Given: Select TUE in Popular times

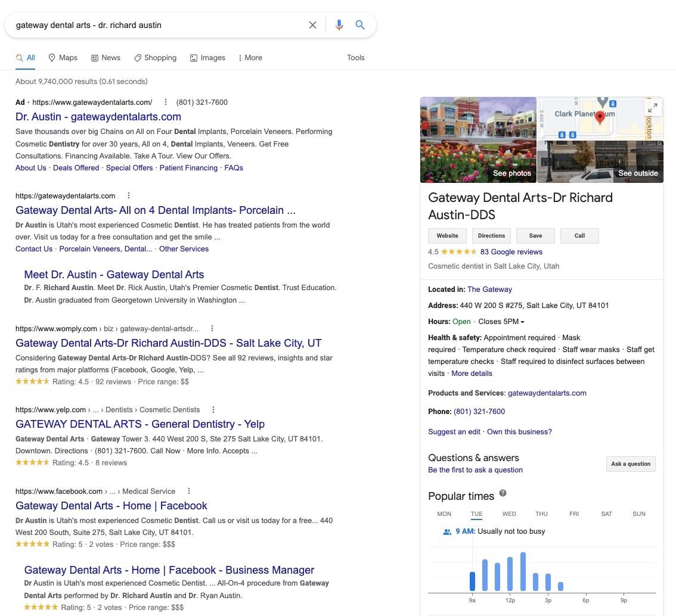Looking at the screenshot, I should pos(476,514).
